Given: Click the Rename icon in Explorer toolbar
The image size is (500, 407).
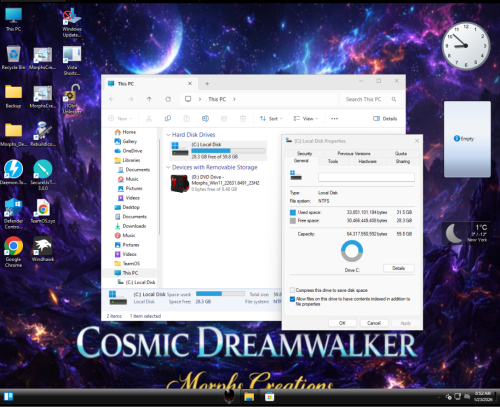Looking at the screenshot, I should coord(205,118).
